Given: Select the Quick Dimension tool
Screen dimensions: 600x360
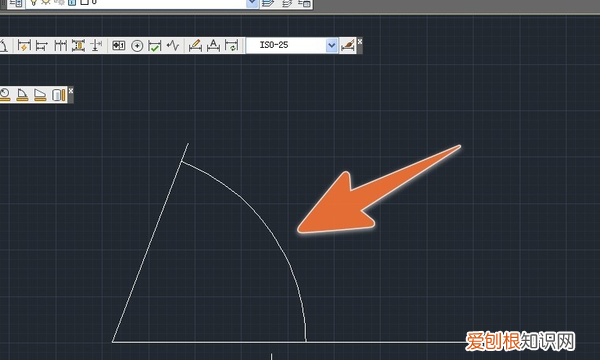Looking at the screenshot, I should point(23,46).
